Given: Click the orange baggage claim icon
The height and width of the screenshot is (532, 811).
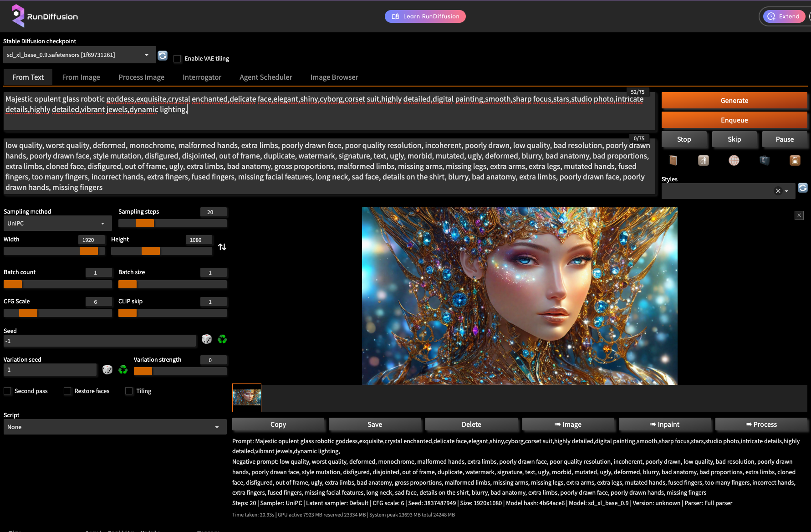Looking at the screenshot, I should pyautogui.click(x=795, y=160).
